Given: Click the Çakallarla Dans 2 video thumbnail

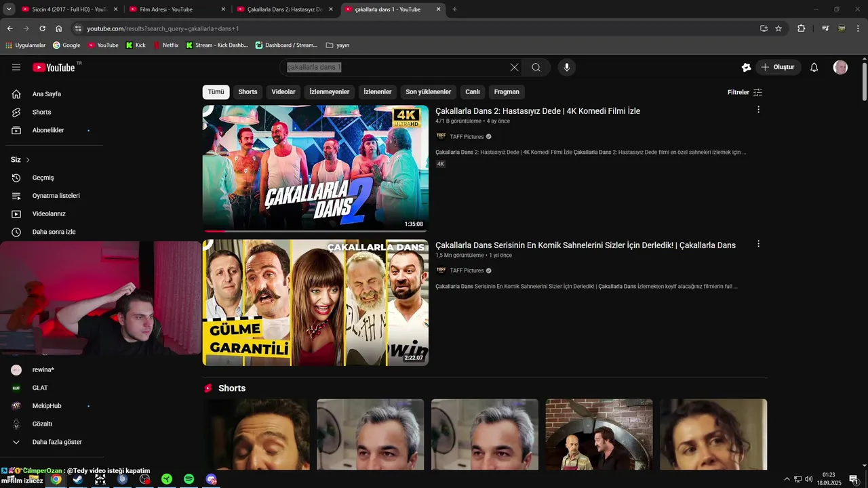Looking at the screenshot, I should pos(315,168).
